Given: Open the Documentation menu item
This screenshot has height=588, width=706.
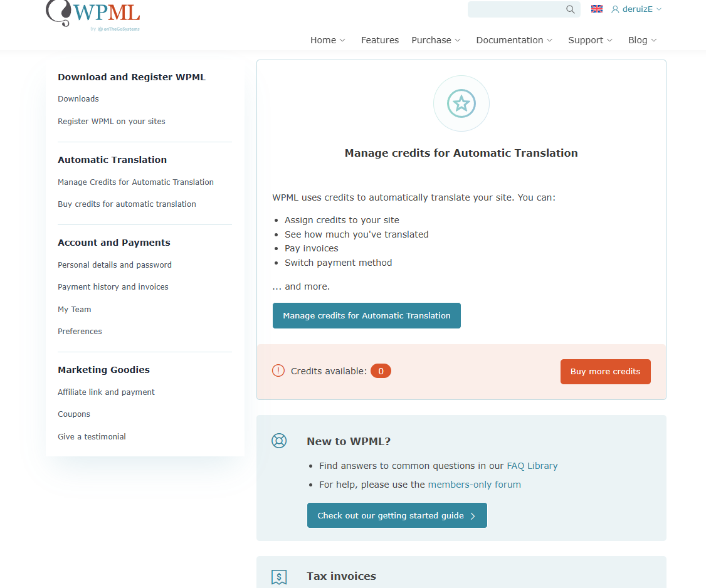Looking at the screenshot, I should click(509, 40).
